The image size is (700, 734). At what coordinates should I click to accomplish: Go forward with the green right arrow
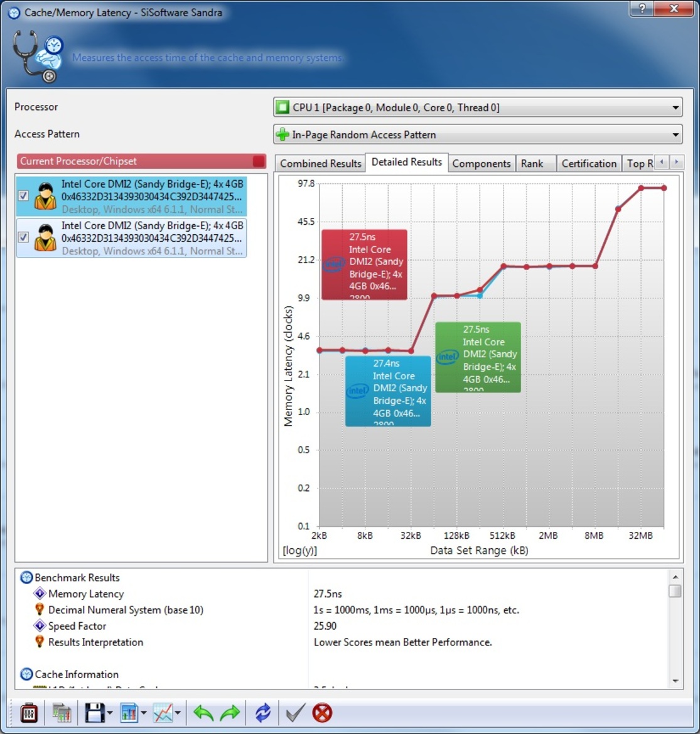pos(230,713)
